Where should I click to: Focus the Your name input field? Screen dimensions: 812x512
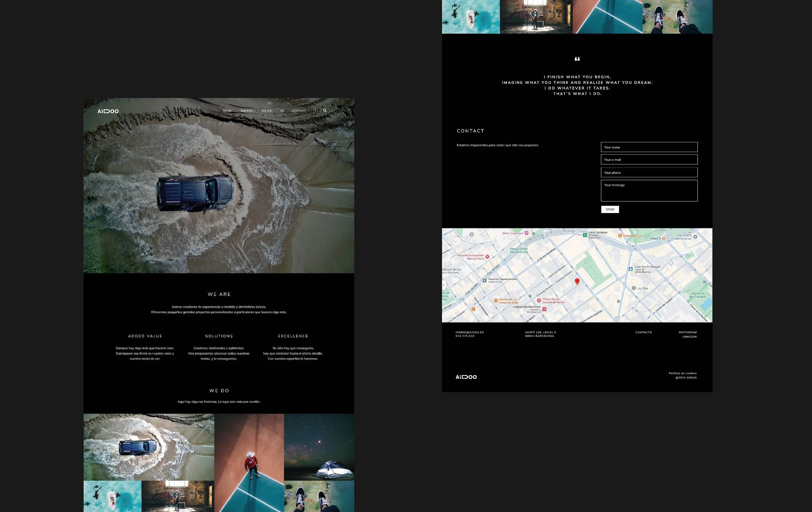(x=649, y=147)
